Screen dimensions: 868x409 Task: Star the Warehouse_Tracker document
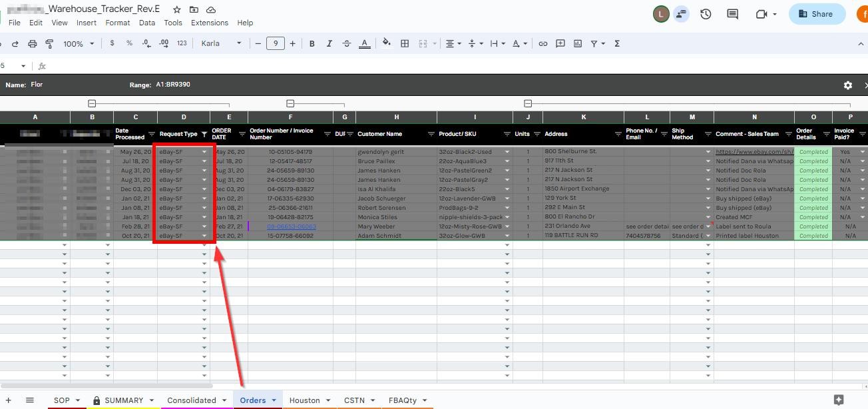(x=176, y=10)
